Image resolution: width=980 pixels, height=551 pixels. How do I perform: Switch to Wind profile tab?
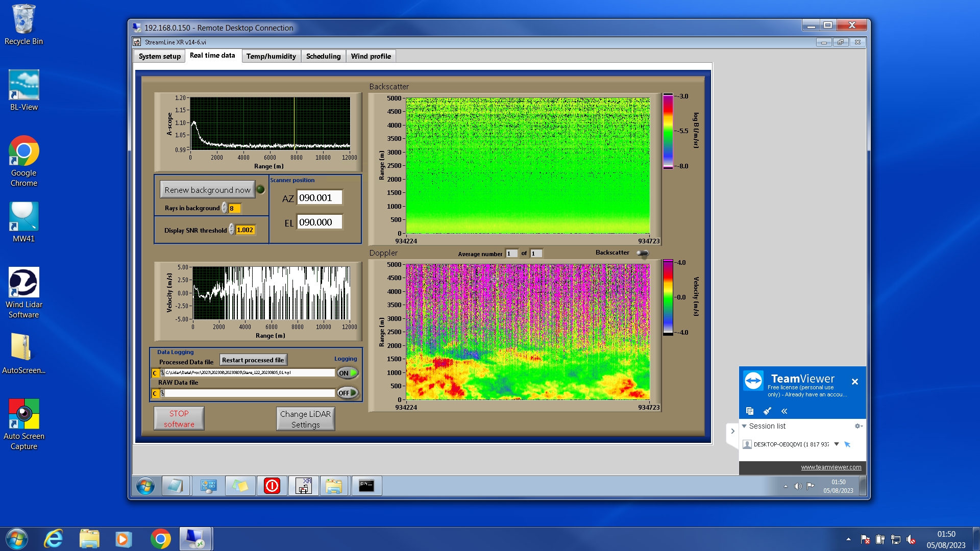click(x=371, y=56)
